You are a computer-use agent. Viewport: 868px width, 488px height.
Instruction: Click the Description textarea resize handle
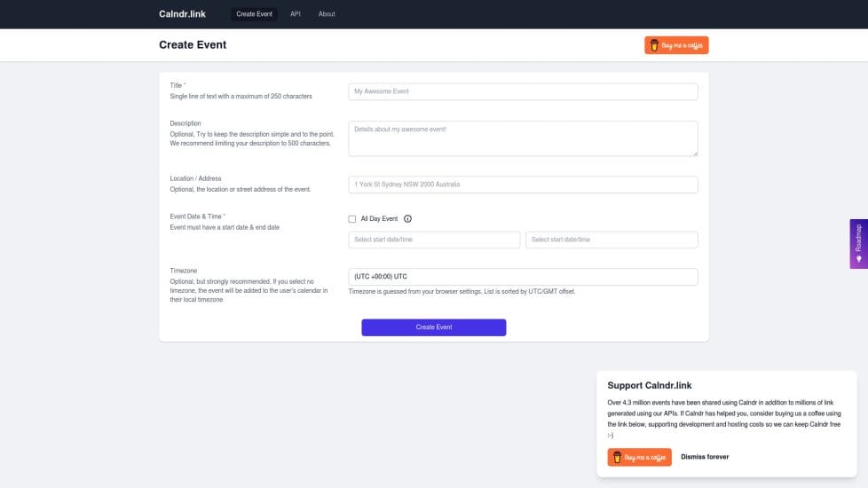[x=694, y=153]
